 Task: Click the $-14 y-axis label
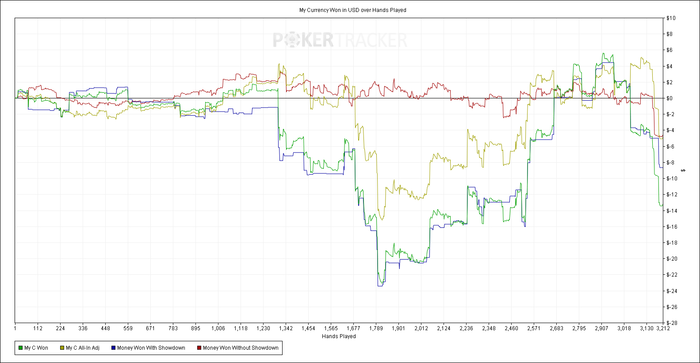pos(672,211)
